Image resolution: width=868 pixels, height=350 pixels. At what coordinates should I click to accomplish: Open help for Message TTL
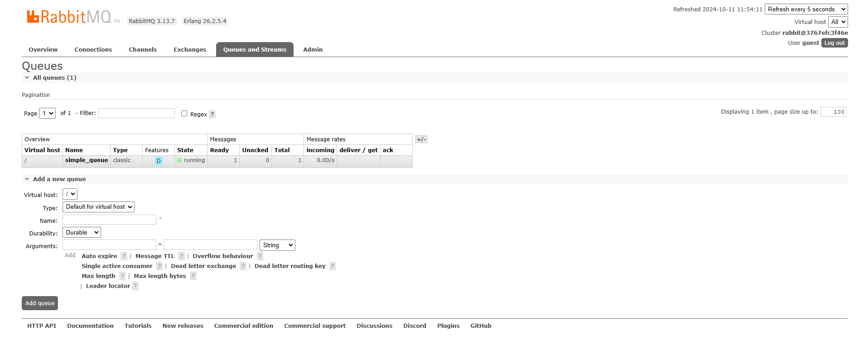(181, 256)
